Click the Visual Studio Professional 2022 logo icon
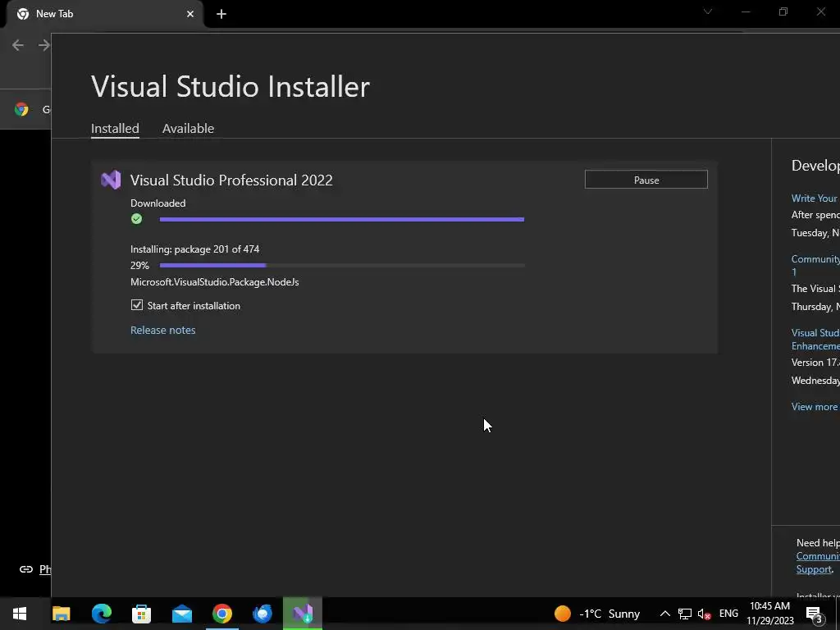 point(111,180)
